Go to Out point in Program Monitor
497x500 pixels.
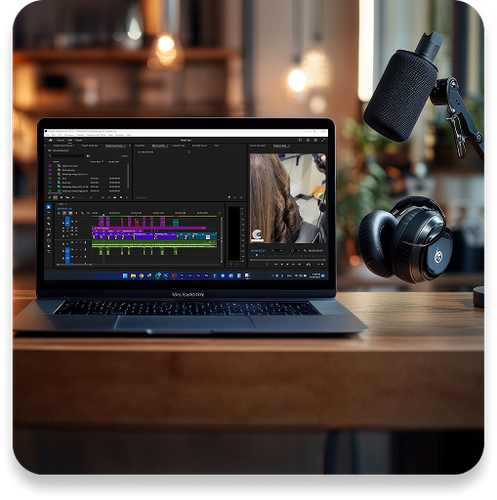pos(300,264)
